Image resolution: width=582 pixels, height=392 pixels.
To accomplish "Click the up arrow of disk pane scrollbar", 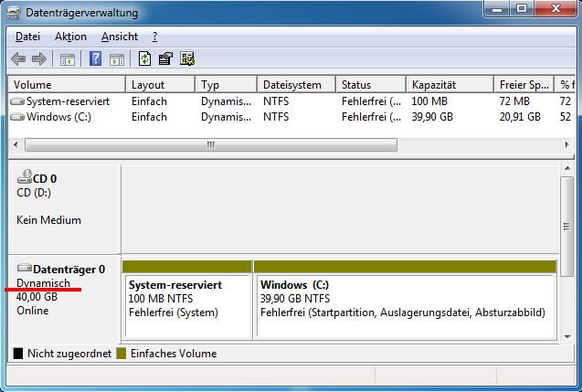I will tap(567, 168).
